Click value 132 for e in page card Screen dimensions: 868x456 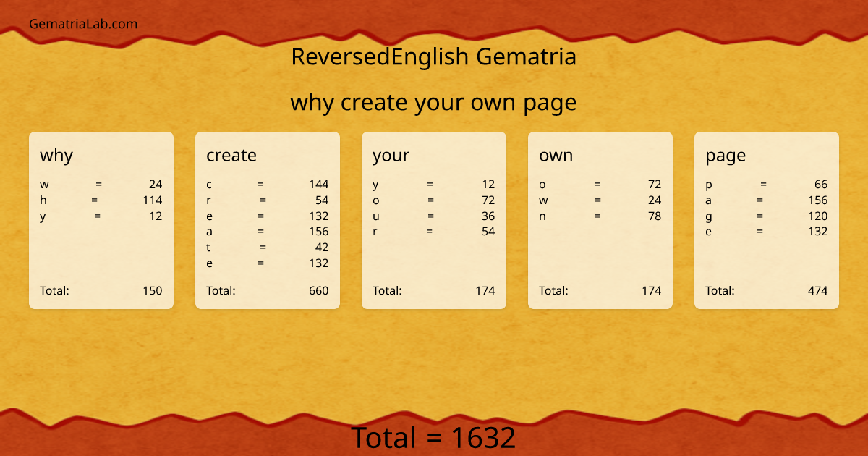pos(818,232)
